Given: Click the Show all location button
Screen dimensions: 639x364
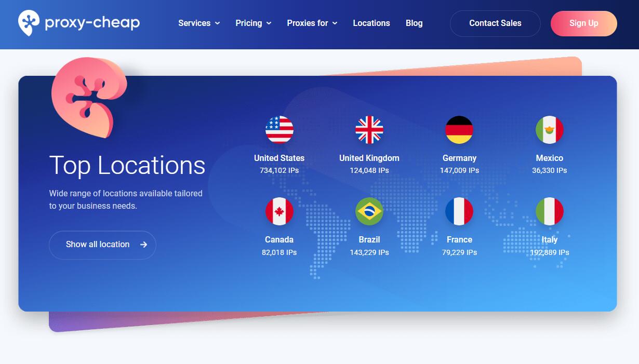Looking at the screenshot, I should click(x=102, y=245).
